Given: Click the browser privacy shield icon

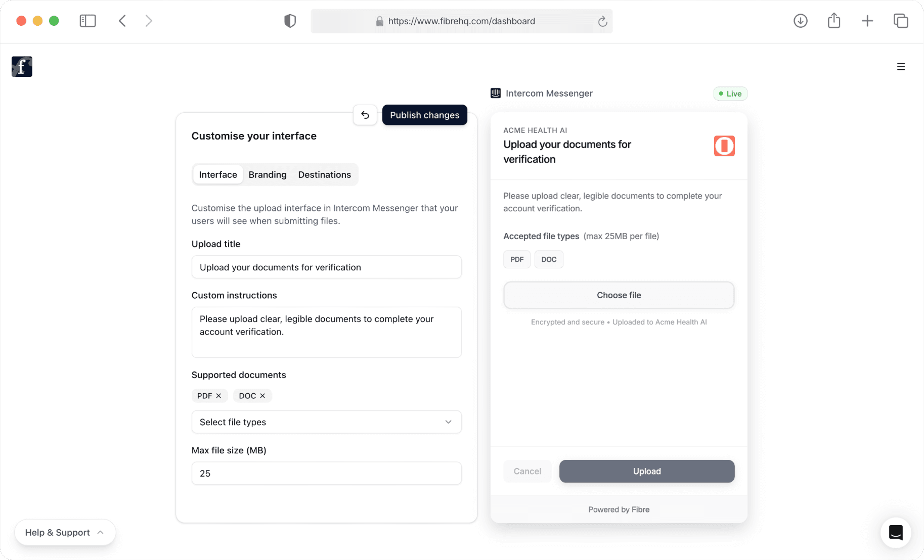Looking at the screenshot, I should (290, 21).
